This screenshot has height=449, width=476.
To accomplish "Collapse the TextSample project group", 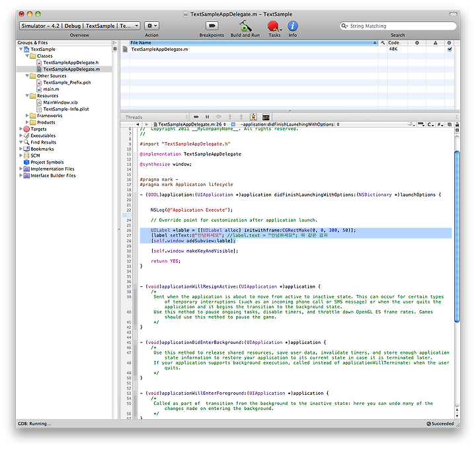I will (20, 49).
